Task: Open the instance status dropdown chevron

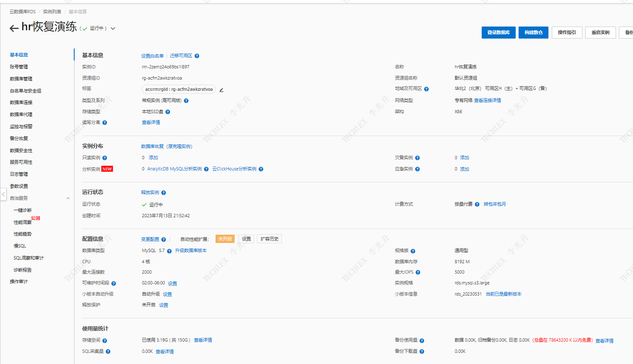Action: click(x=113, y=29)
